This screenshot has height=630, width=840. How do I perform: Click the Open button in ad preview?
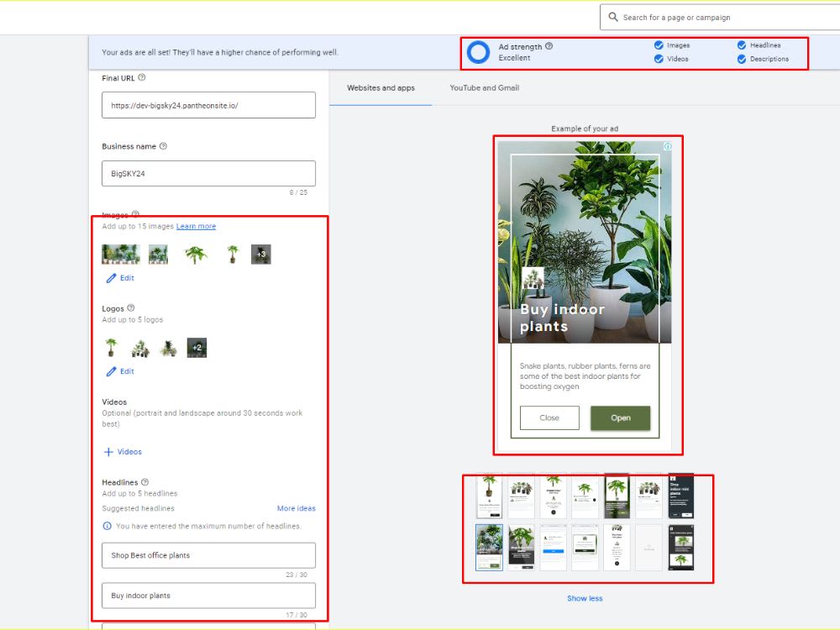click(x=621, y=417)
